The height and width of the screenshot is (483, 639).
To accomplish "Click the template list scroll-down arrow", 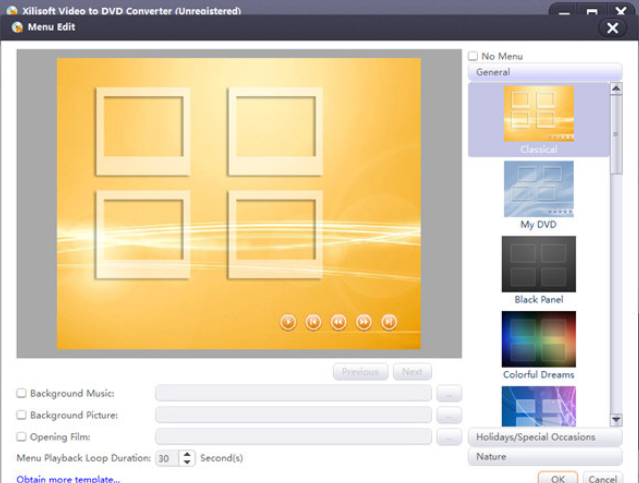I will 616,419.
